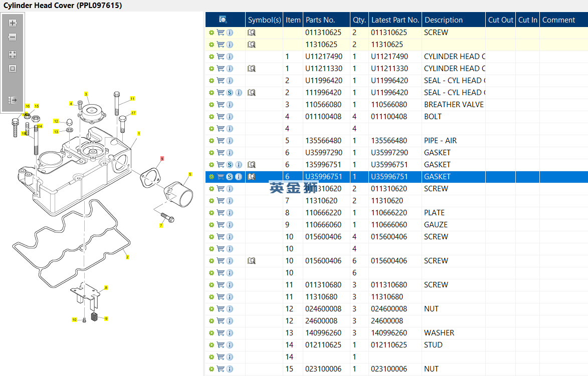This screenshot has height=376, width=588.
Task: Click supersession S icon on 135996751 row
Action: tap(230, 165)
